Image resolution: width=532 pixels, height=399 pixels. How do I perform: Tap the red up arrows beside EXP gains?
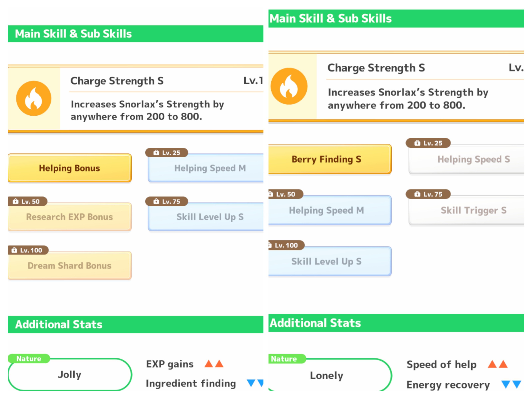[214, 364]
